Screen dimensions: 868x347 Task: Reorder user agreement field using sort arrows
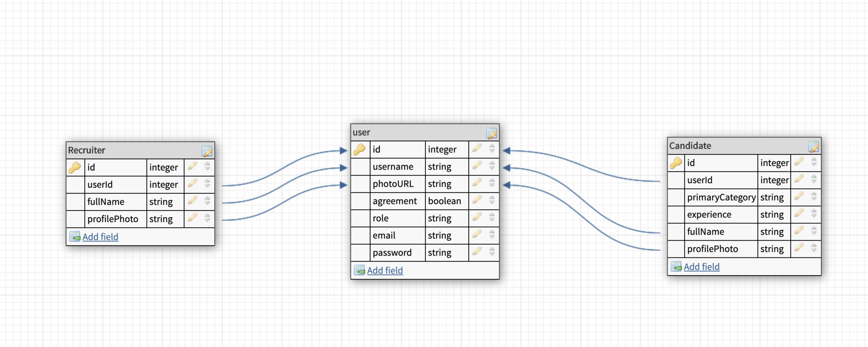pos(492,200)
